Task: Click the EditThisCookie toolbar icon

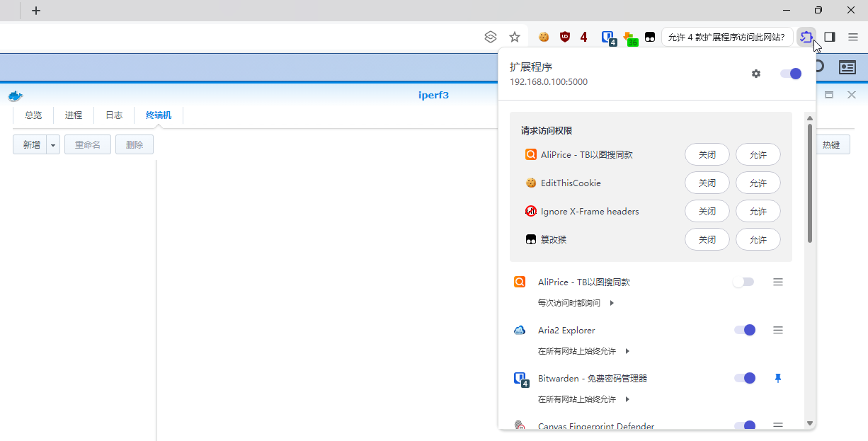Action: (x=544, y=37)
